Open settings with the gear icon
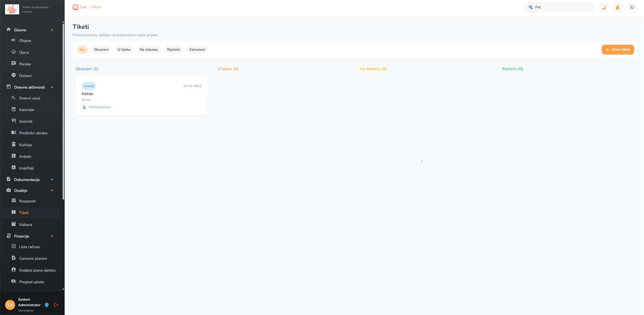Screen dimensions: 644x315 [632, 7]
